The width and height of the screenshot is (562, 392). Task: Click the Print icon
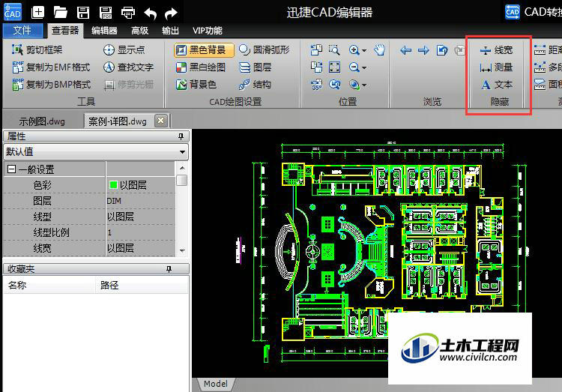point(128,13)
